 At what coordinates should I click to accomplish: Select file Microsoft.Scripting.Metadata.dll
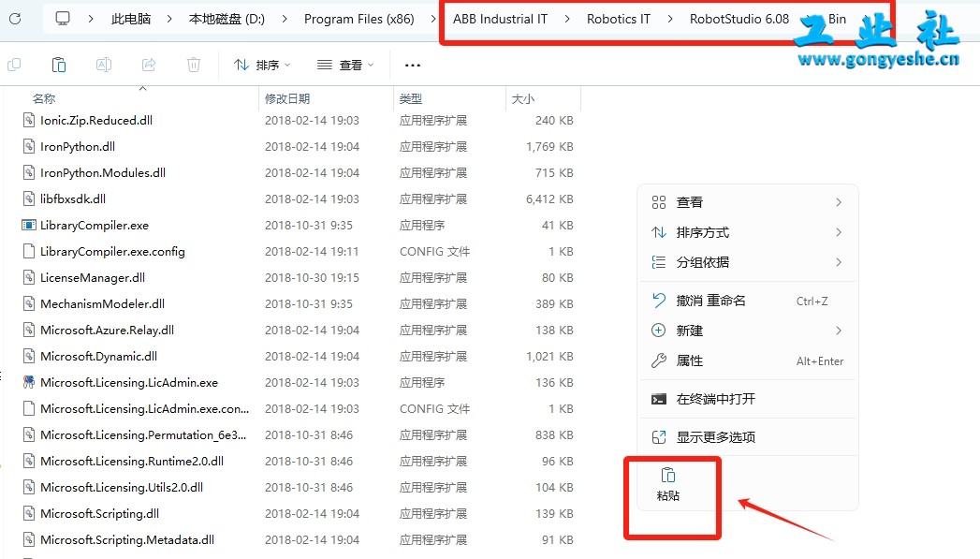[127, 540]
